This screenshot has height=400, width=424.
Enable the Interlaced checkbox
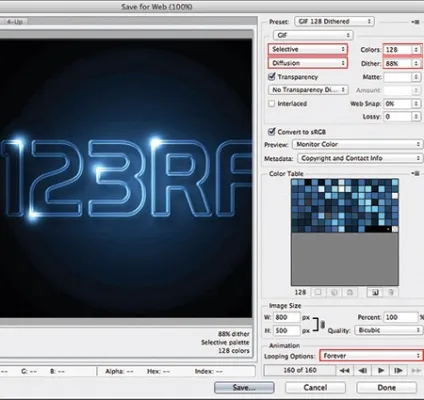click(x=272, y=104)
